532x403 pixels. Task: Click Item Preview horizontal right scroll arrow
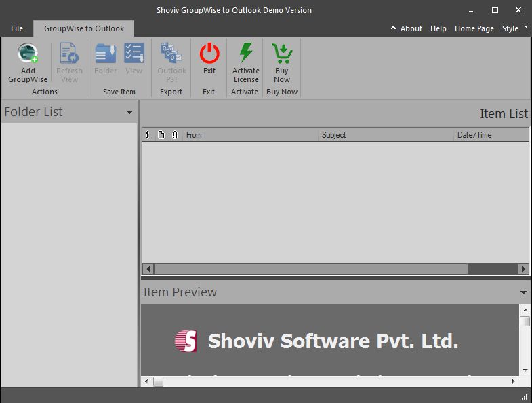tap(513, 381)
